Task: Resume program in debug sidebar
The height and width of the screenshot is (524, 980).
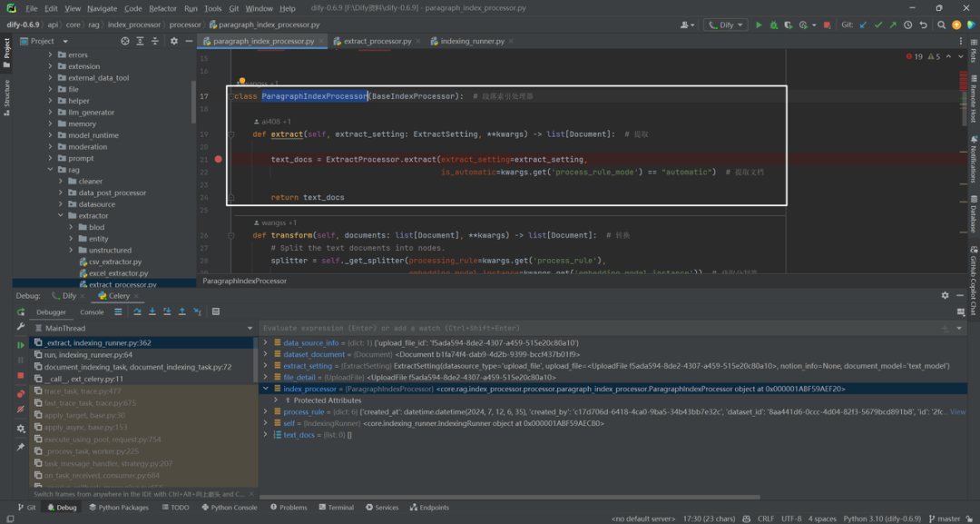Action: (21, 345)
